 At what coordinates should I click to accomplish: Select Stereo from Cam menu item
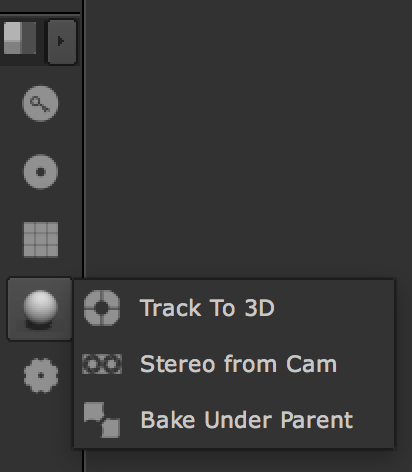click(234, 364)
